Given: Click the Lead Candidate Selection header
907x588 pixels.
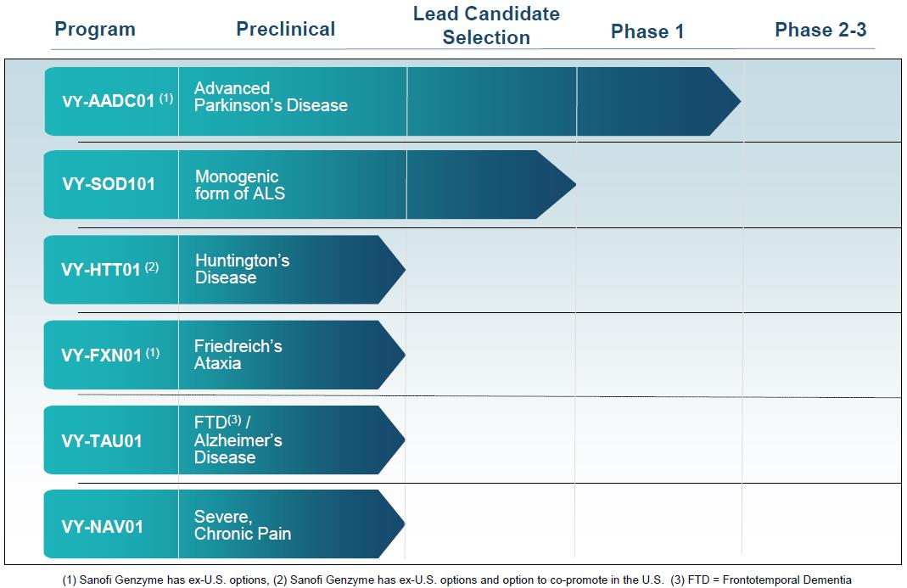Looking at the screenshot, I should (x=486, y=25).
